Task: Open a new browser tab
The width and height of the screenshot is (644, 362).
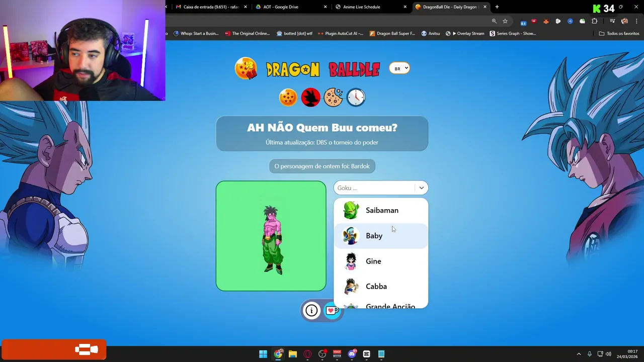Action: point(497,7)
